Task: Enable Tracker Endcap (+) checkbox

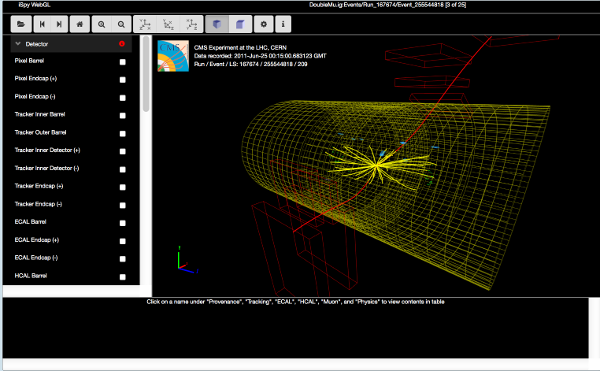Action: (x=122, y=187)
